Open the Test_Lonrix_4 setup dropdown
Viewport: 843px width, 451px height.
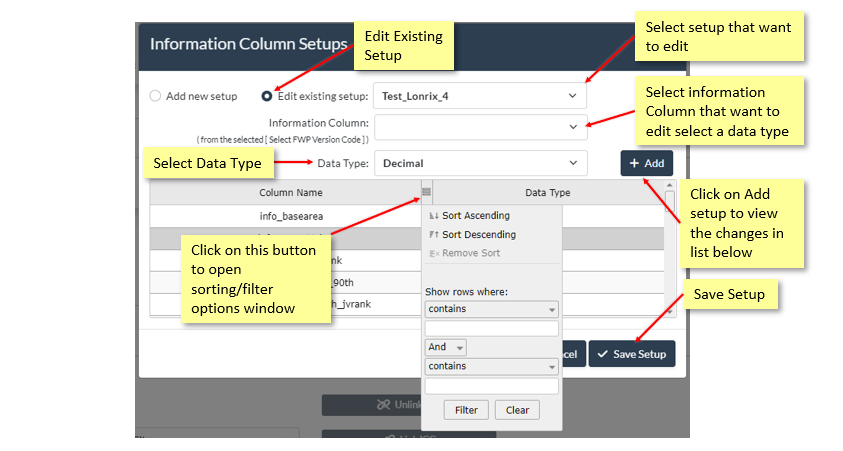pos(480,96)
